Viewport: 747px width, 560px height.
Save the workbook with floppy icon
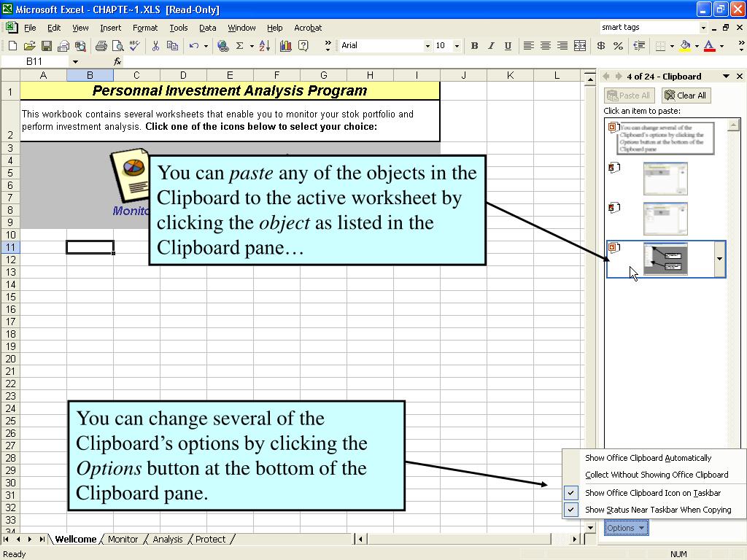point(46,46)
